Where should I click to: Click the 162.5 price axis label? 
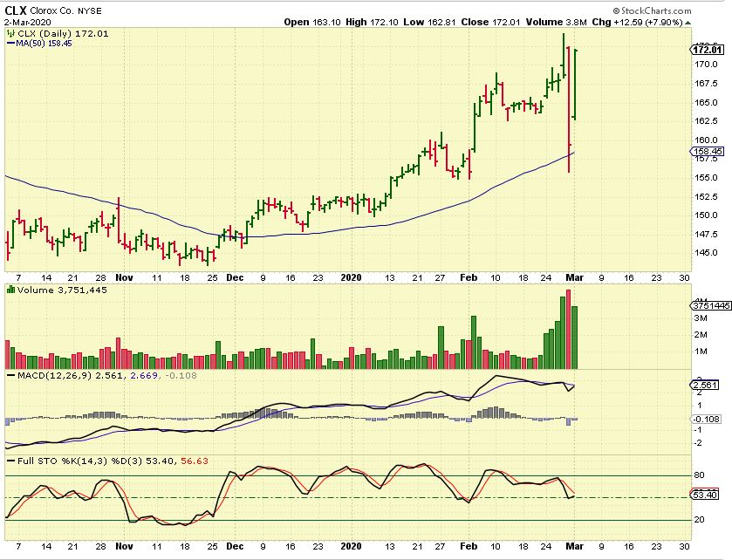coord(707,121)
